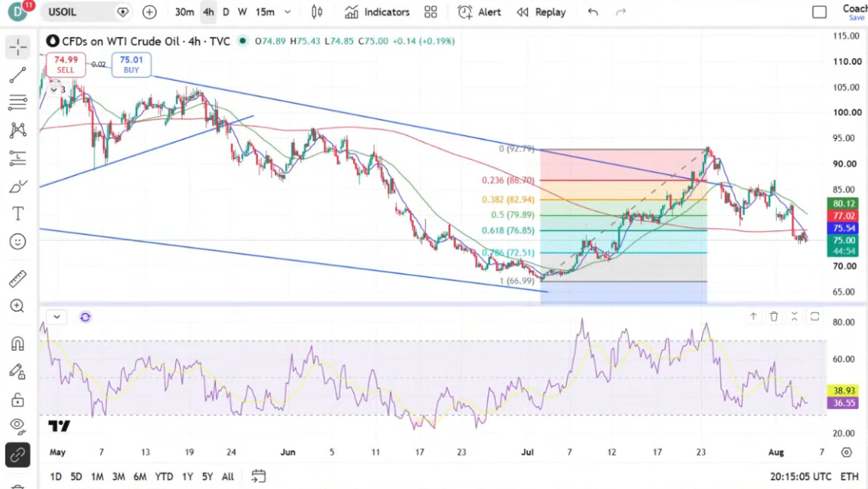Set chart range to 5D
The image size is (868, 489).
(x=75, y=476)
